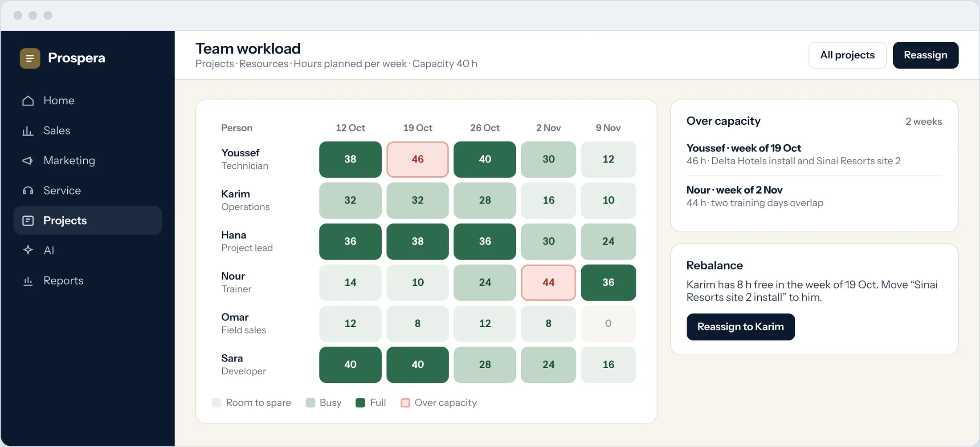The width and height of the screenshot is (980, 447).
Task: Open the Home menu item
Action: point(88,101)
